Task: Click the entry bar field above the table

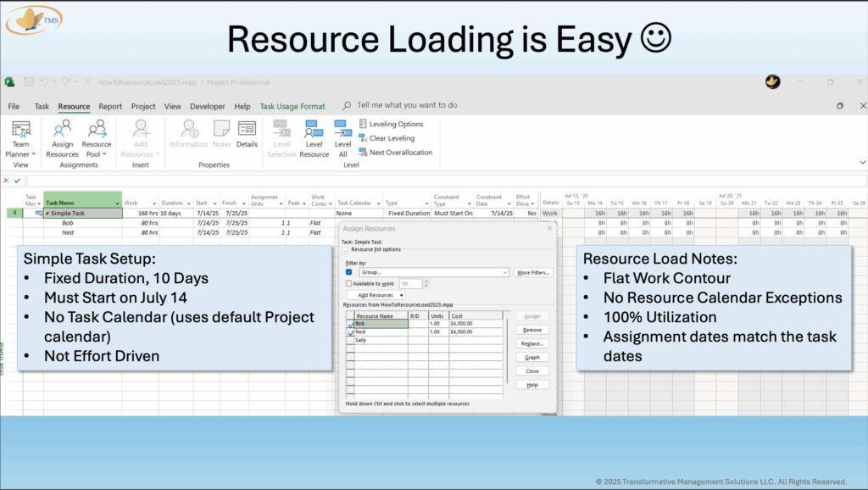Action: coord(446,181)
